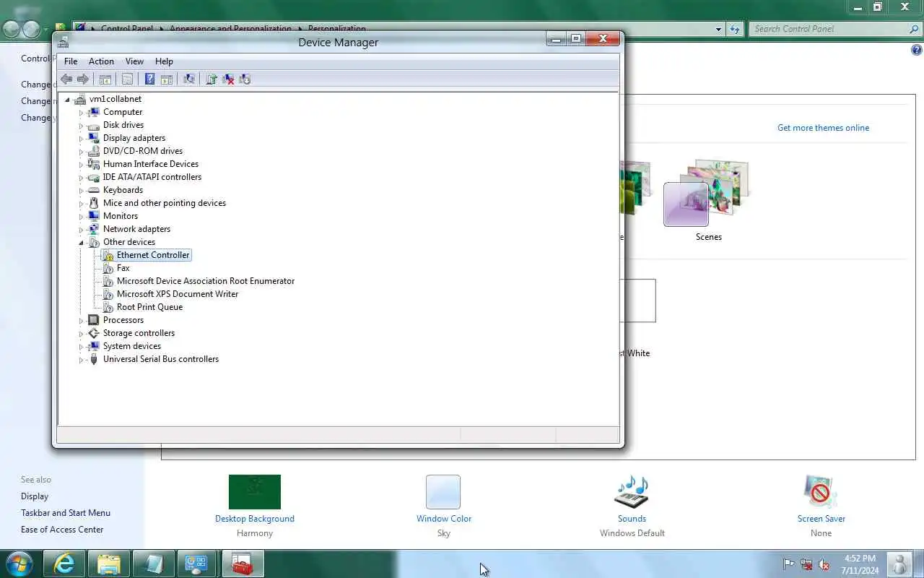Open Taskbar and Start Menu link
Screen dimensions: 924x578
point(66,513)
